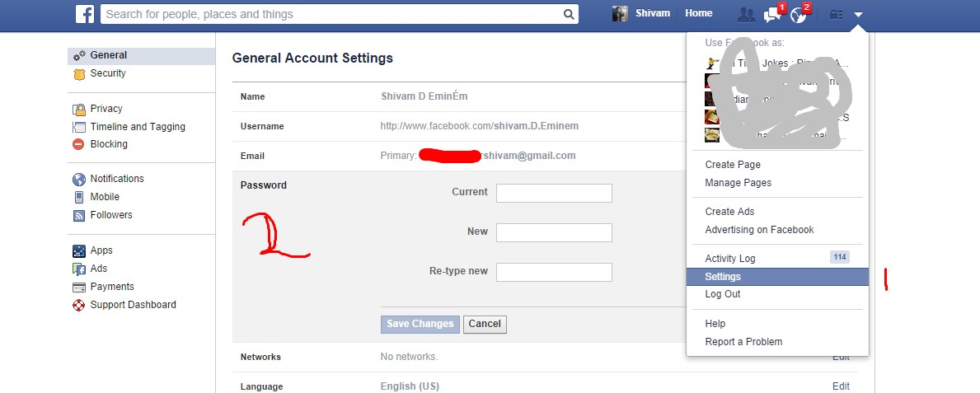This screenshot has height=393, width=980.
Task: Open Shivam's profile picture thumbnail
Action: click(620, 14)
